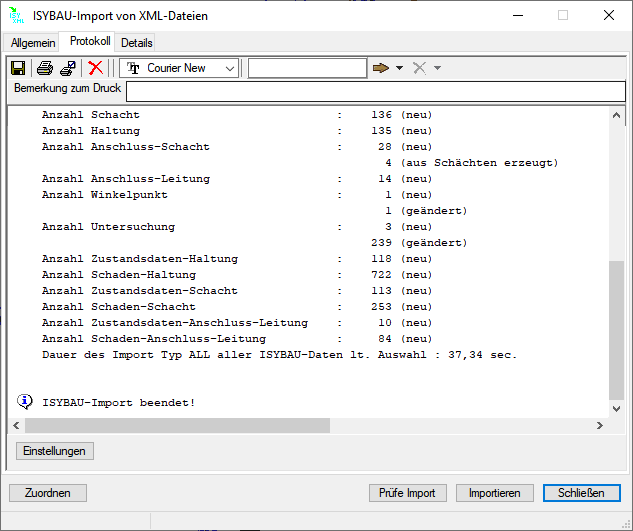Click the red X delete protocol icon
Image resolution: width=633 pixels, height=531 pixels.
click(95, 68)
